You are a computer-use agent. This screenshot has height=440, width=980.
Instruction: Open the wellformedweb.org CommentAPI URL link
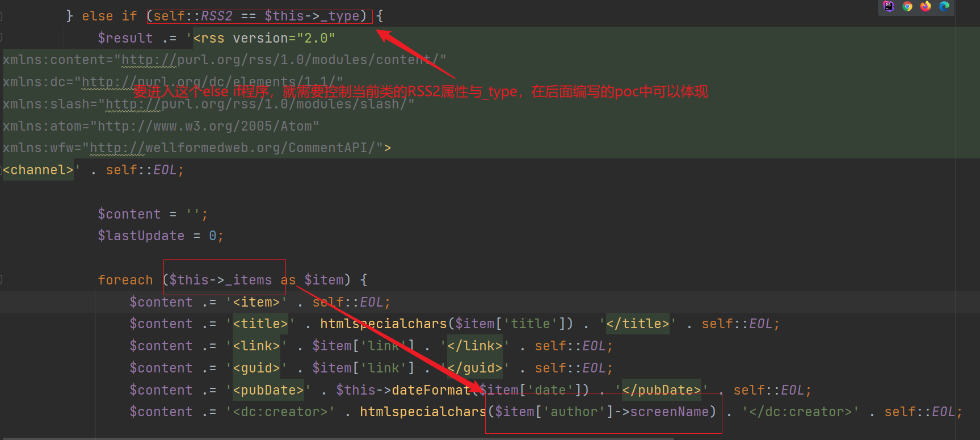click(233, 148)
